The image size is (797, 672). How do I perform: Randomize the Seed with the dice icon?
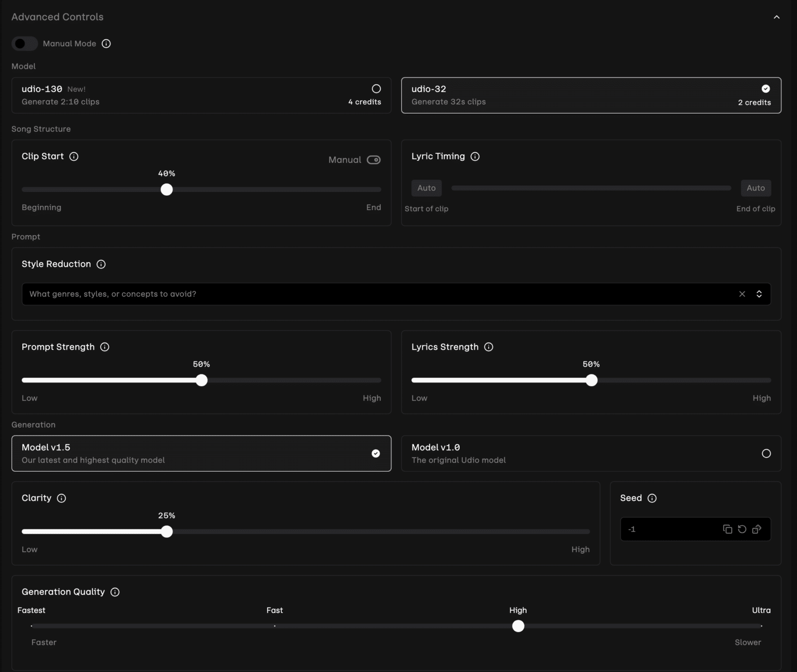click(757, 529)
